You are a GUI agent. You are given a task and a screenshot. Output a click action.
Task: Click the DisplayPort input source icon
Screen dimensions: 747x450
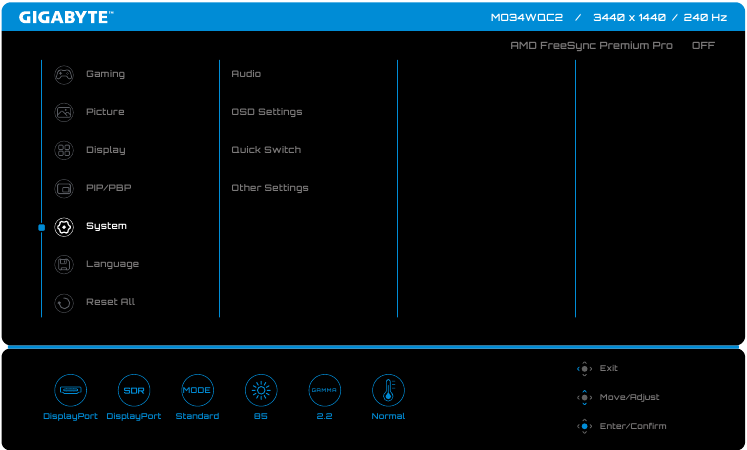click(x=70, y=390)
